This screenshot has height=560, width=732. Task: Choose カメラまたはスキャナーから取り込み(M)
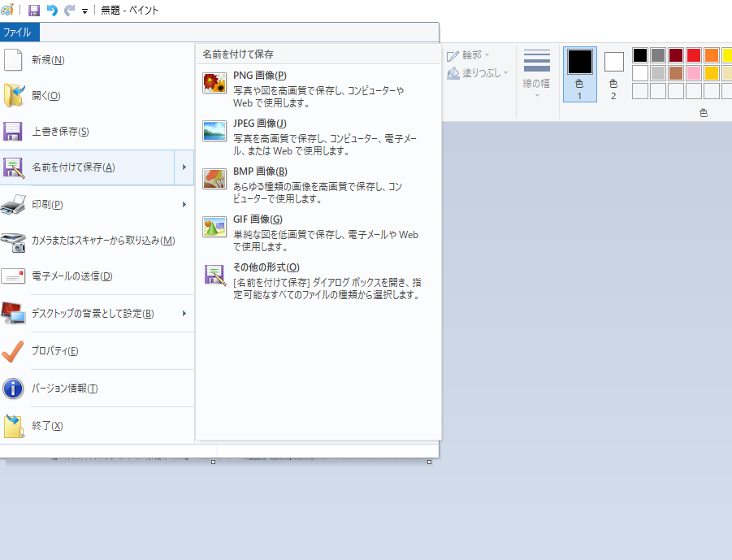tap(97, 241)
